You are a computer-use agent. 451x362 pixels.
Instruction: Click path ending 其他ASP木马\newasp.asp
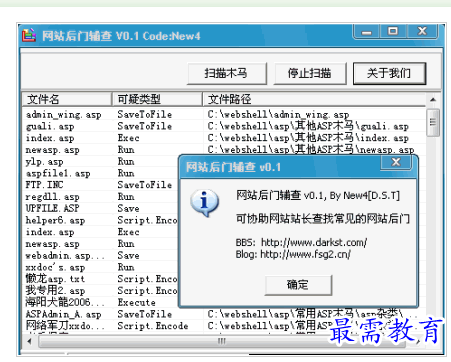click(x=311, y=150)
